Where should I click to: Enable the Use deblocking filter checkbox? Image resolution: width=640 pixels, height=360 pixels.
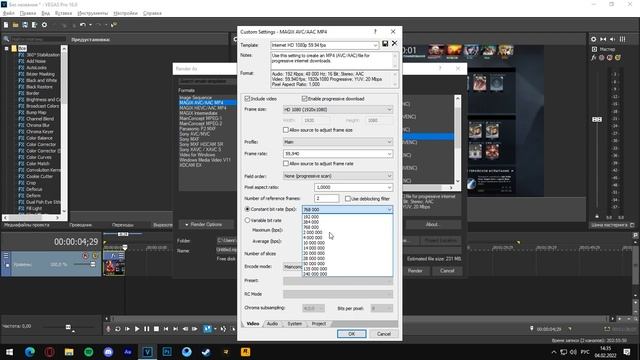348,199
